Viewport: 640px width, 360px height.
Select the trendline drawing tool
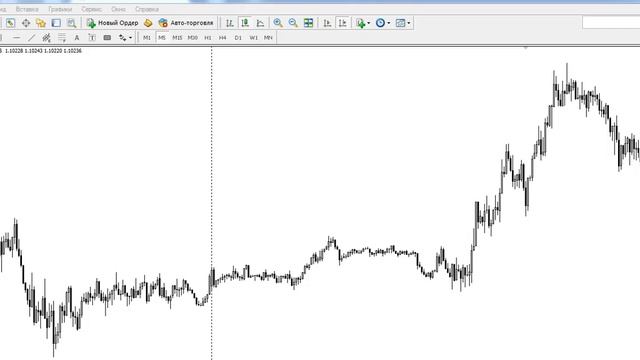tap(31, 38)
